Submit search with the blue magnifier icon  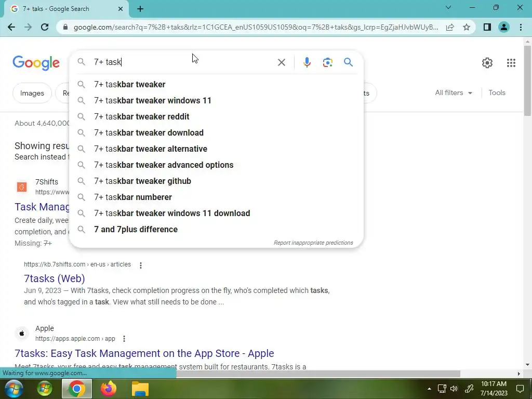click(348, 62)
